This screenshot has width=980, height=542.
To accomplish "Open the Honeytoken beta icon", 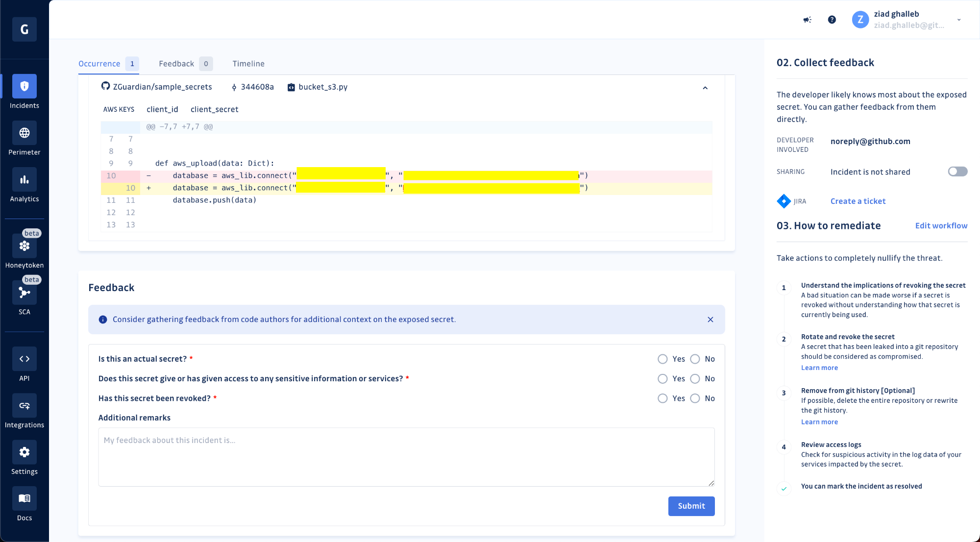I will [24, 246].
